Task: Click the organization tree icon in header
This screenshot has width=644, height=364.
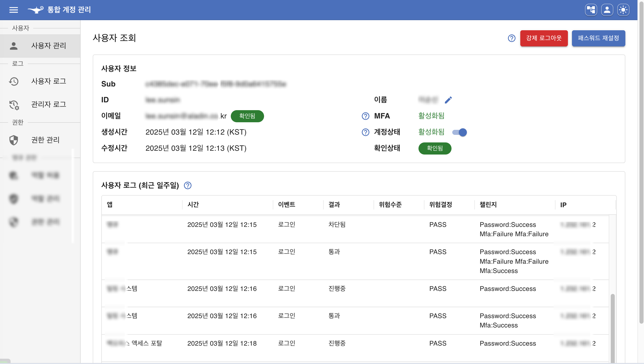Action: tap(591, 10)
